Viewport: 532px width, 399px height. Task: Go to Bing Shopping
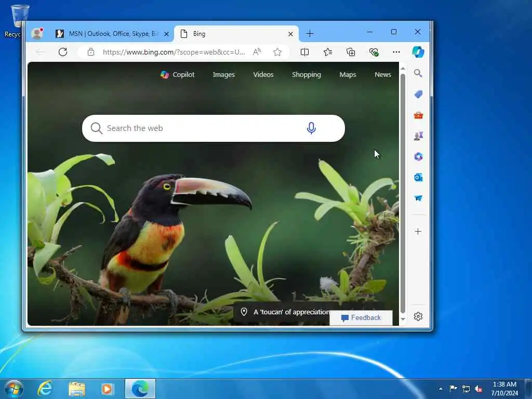(x=307, y=75)
